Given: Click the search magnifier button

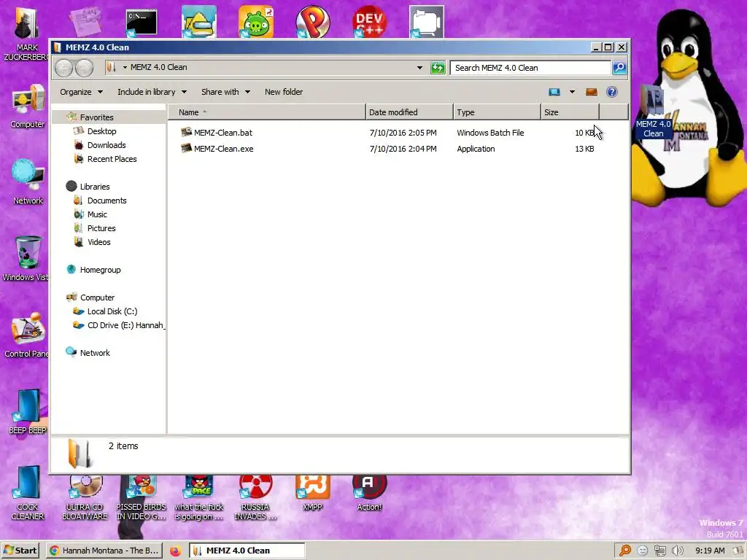Looking at the screenshot, I should pyautogui.click(x=619, y=68).
